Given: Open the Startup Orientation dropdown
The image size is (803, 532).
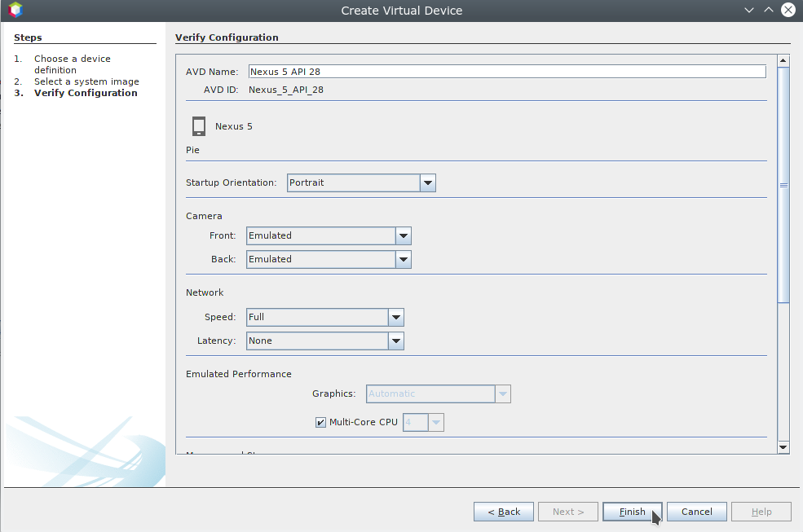Looking at the screenshot, I should point(428,183).
